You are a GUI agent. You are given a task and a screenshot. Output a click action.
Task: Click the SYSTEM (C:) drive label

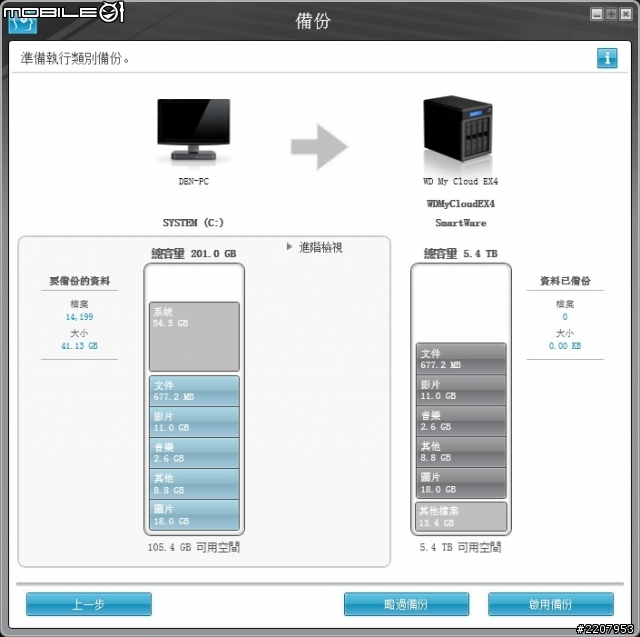click(193, 223)
